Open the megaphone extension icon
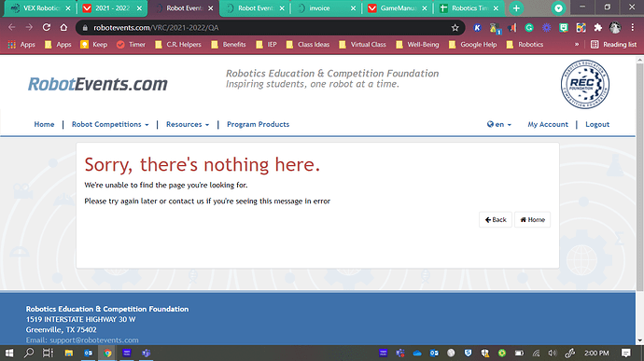The height and width of the screenshot is (361, 644). click(511, 27)
